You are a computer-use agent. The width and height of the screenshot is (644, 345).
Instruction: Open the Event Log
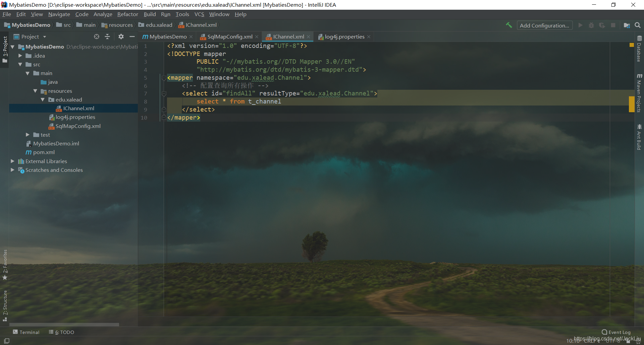(x=616, y=332)
